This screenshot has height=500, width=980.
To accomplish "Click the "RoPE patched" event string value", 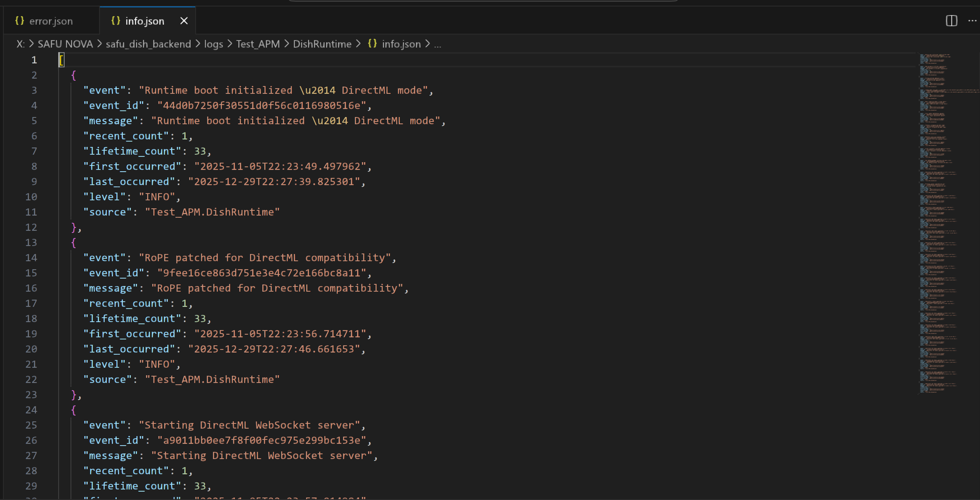I will [x=265, y=258].
